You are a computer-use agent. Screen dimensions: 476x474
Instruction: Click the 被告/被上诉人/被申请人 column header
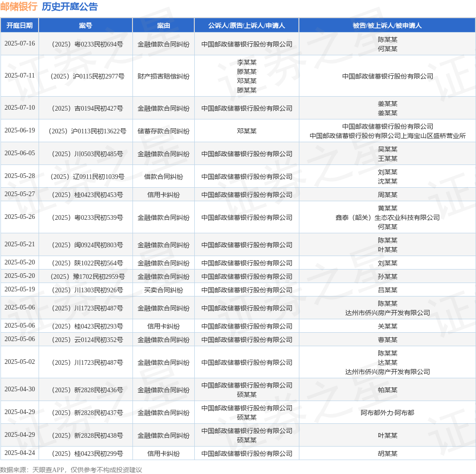387,26
